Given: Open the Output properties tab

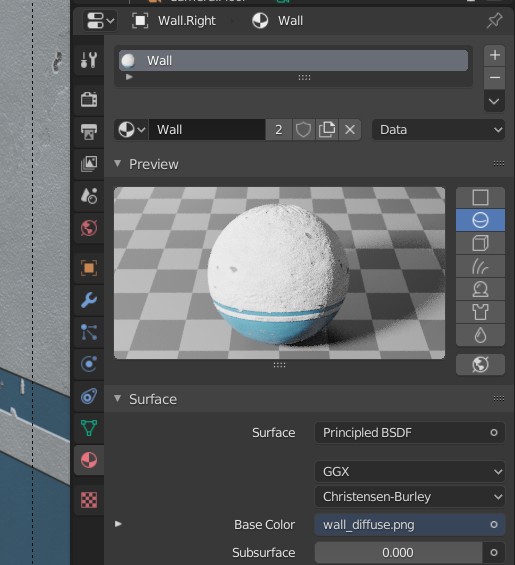Looking at the screenshot, I should pyautogui.click(x=89, y=132).
